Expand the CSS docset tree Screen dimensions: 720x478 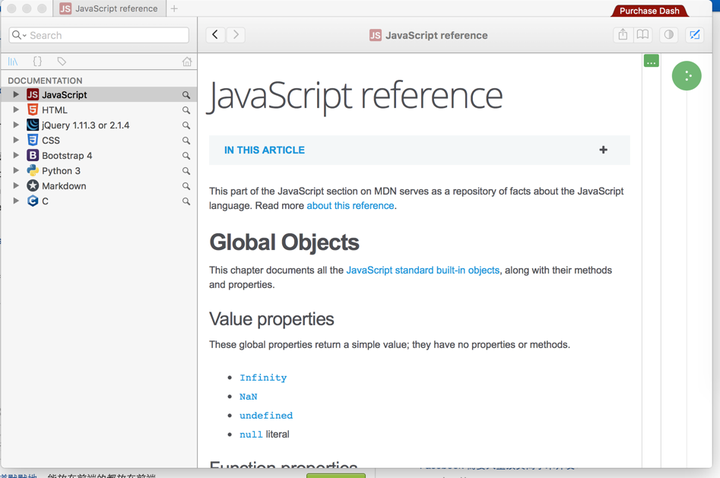(x=16, y=140)
